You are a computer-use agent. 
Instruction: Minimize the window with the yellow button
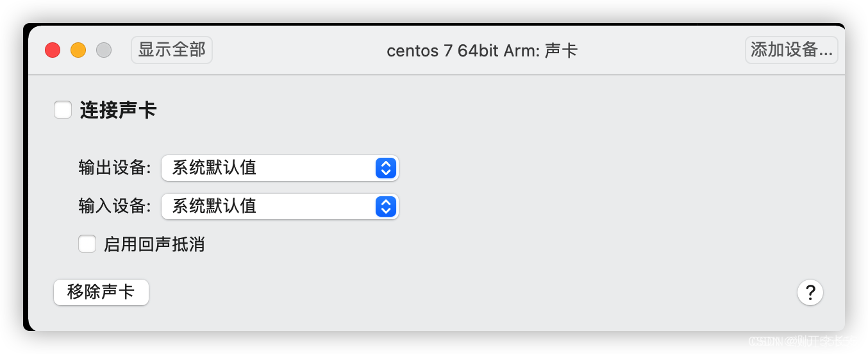click(78, 50)
